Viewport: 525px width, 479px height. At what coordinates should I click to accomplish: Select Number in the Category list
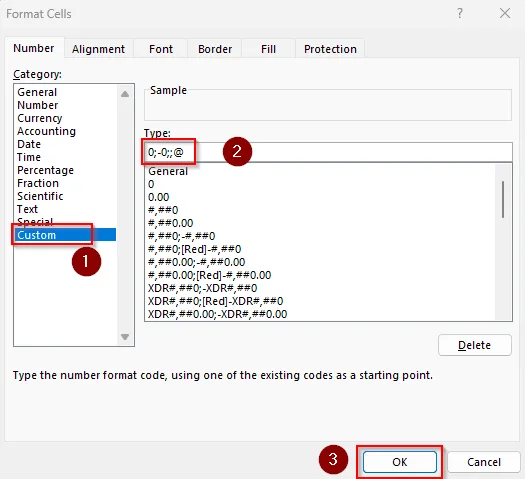tap(66, 105)
